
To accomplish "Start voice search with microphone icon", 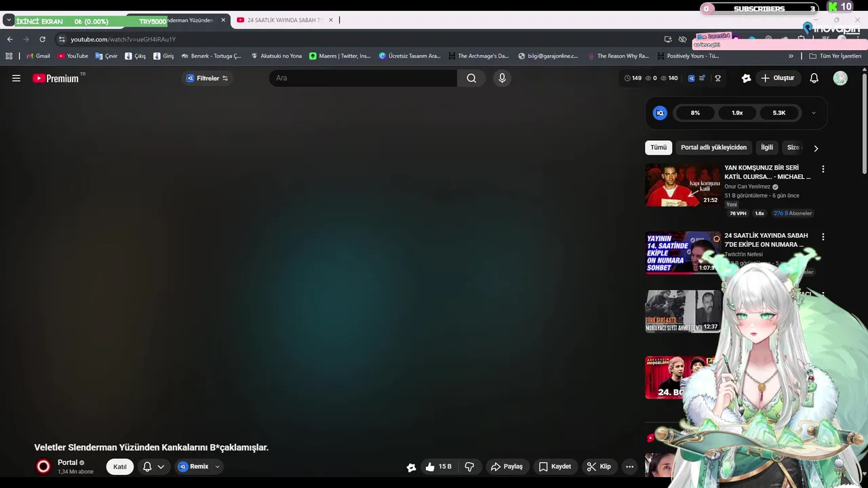I will pos(502,78).
